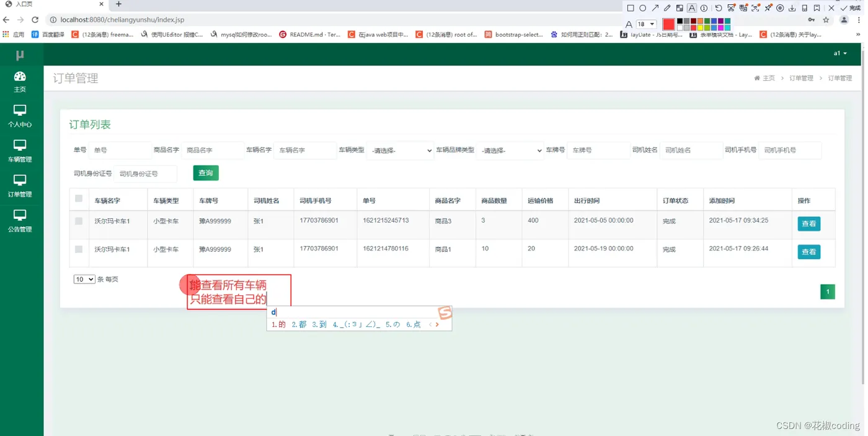Expand the 车辆类型 select dropdown
This screenshot has width=868, height=436.
[401, 150]
